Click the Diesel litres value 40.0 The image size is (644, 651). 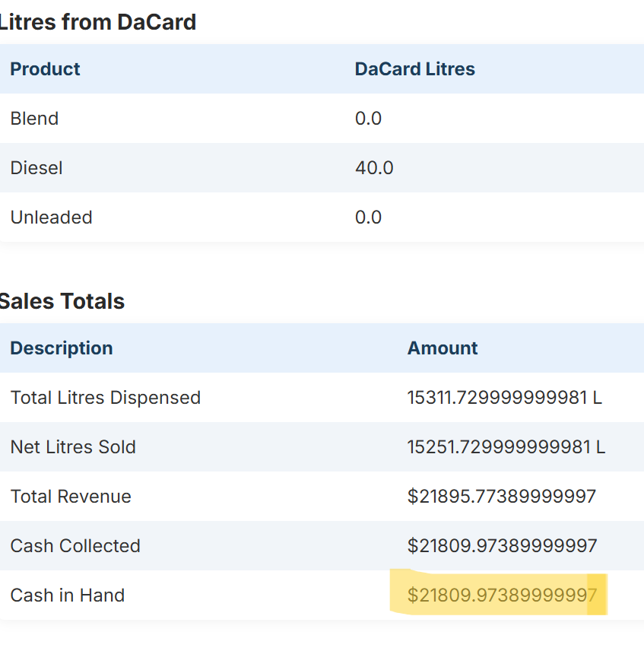[x=374, y=168]
